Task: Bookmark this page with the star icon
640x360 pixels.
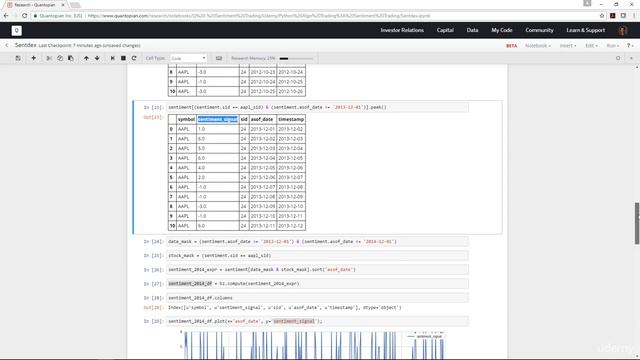Action: click(602, 16)
